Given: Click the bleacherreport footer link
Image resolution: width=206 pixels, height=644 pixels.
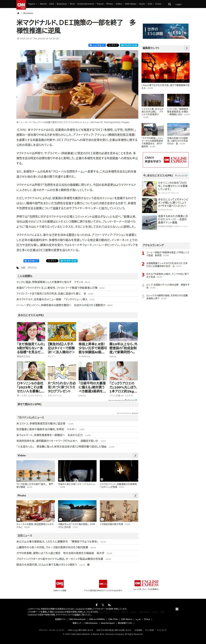Looking at the screenshot, I should [108, 623].
